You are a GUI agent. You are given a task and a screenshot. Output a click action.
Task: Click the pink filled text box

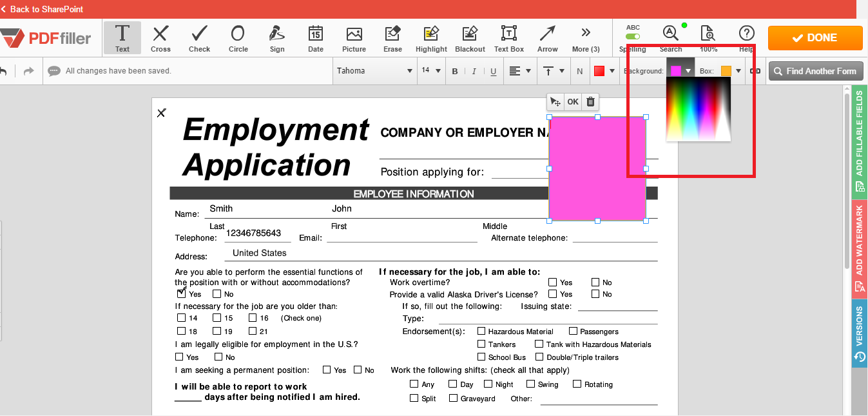point(597,168)
